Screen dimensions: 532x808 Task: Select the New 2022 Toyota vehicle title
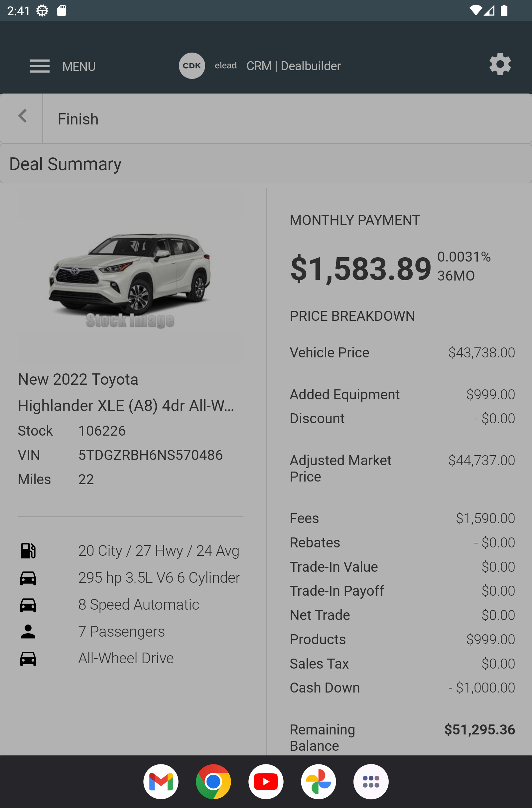78,379
